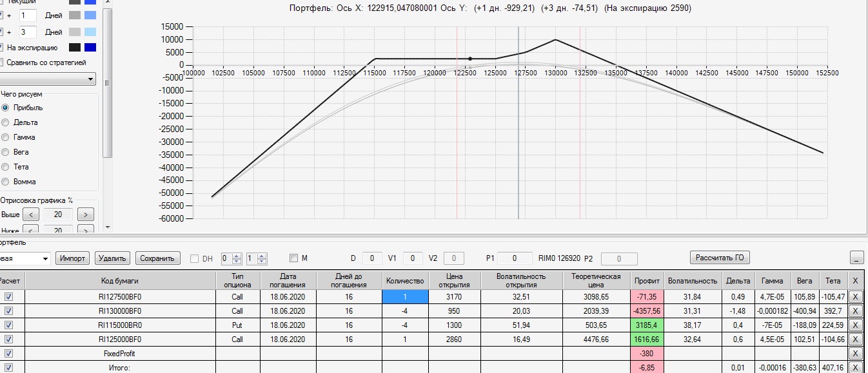Click the days field showing 3
This screenshot has height=373, width=868.
tap(27, 32)
